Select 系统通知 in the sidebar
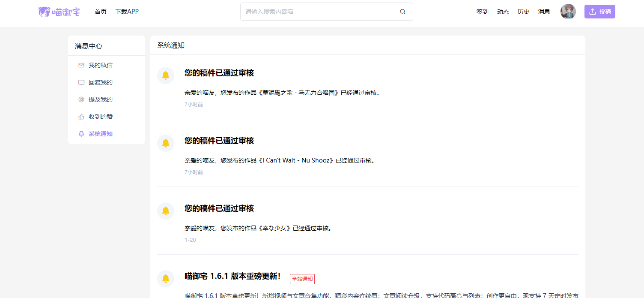644x298 pixels. (x=100, y=134)
